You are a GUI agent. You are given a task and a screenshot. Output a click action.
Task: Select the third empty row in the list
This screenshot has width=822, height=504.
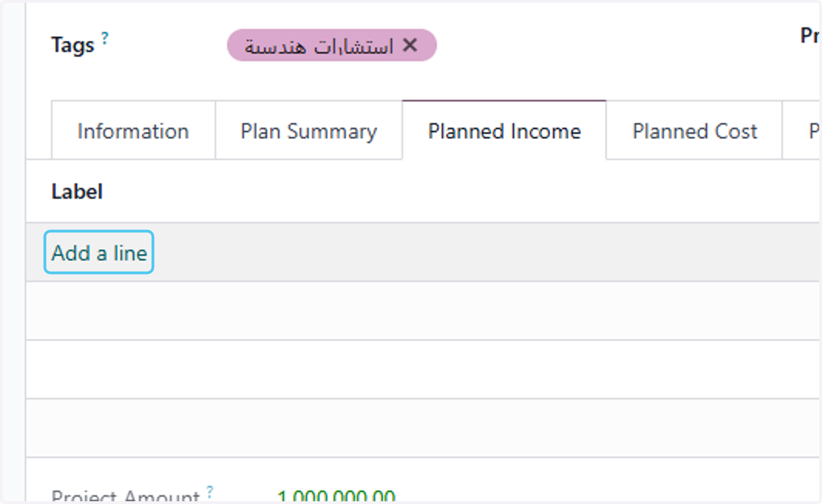pos(423,428)
